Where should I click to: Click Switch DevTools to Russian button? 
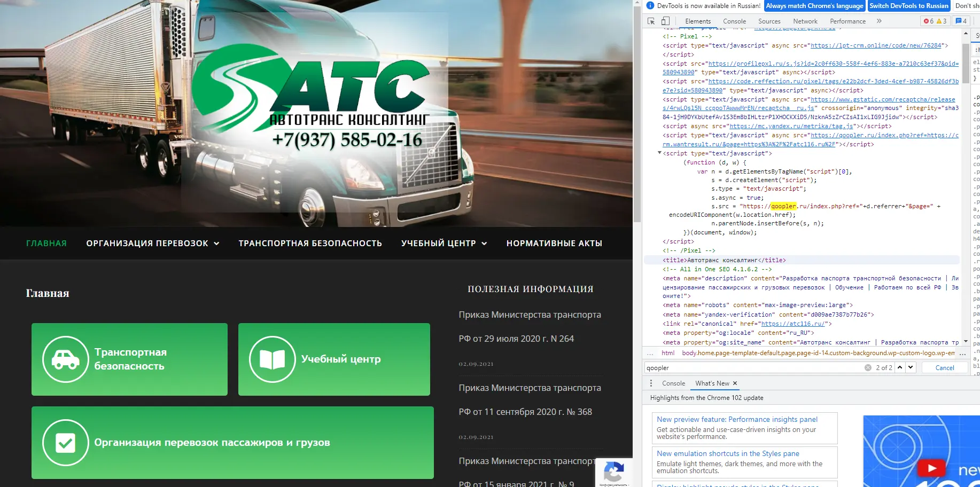pyautogui.click(x=908, y=6)
